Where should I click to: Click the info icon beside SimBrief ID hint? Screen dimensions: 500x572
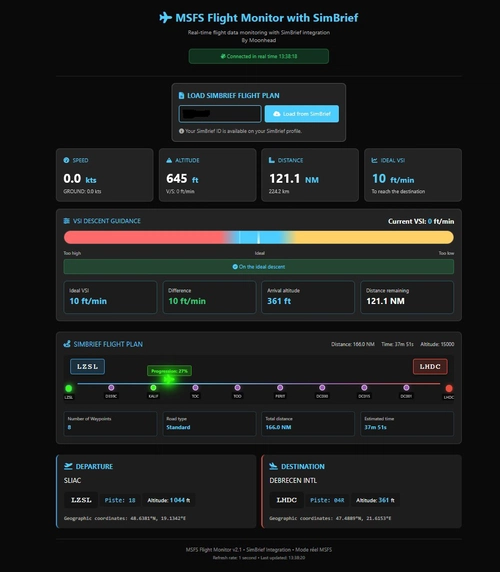click(x=181, y=131)
